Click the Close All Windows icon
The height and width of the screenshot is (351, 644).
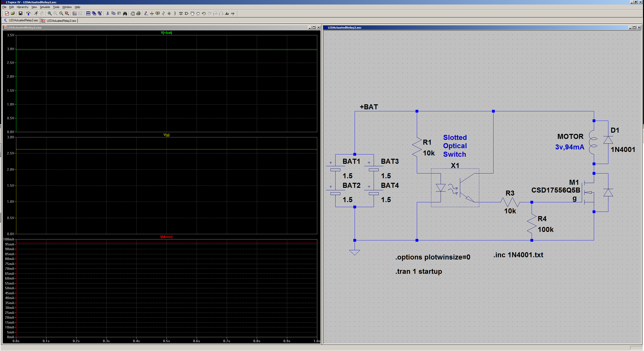(100, 14)
